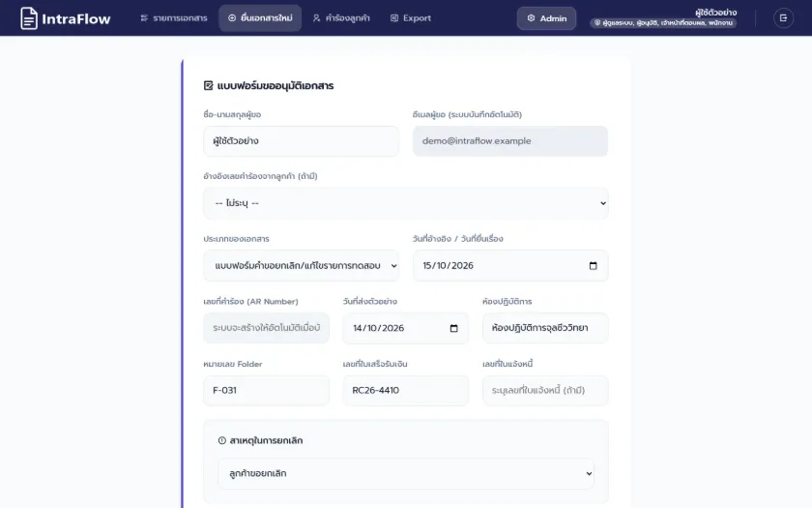Expand the อ้างอิงเลขคำร้องจากลูกค้า dropdown

click(x=405, y=203)
